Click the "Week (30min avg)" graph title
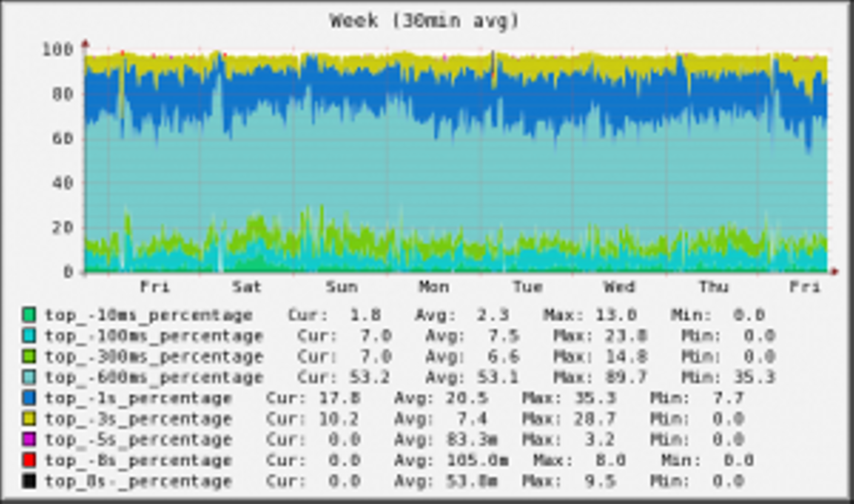Image resolution: width=854 pixels, height=504 pixels. 425,21
